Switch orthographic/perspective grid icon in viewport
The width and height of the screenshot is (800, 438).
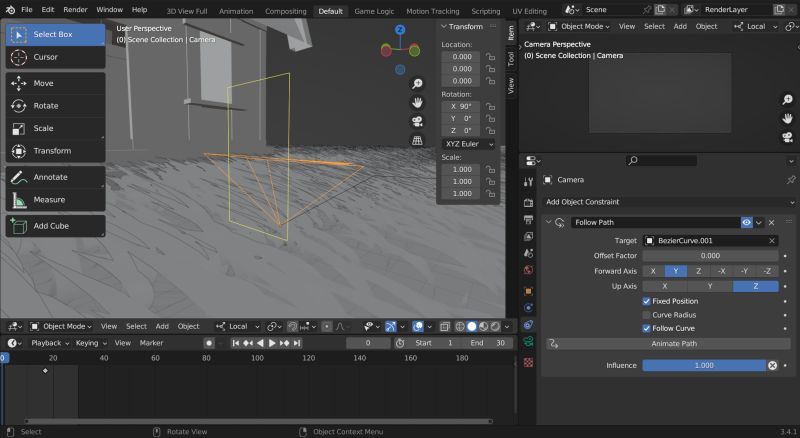point(417,140)
